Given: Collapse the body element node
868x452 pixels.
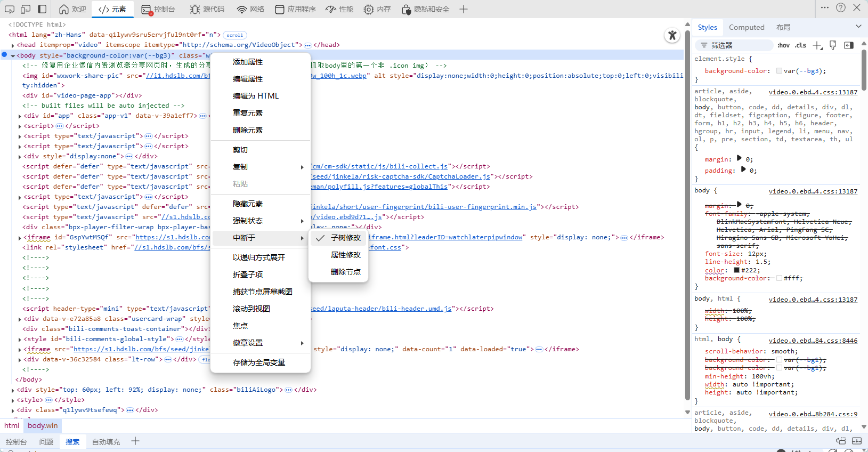Looking at the screenshot, I should click(13, 55).
